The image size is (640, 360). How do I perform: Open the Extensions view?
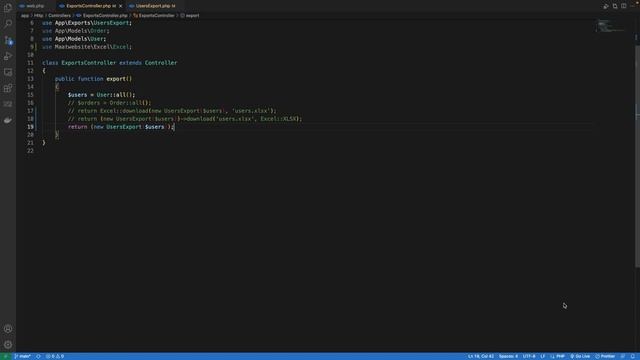(x=8, y=88)
